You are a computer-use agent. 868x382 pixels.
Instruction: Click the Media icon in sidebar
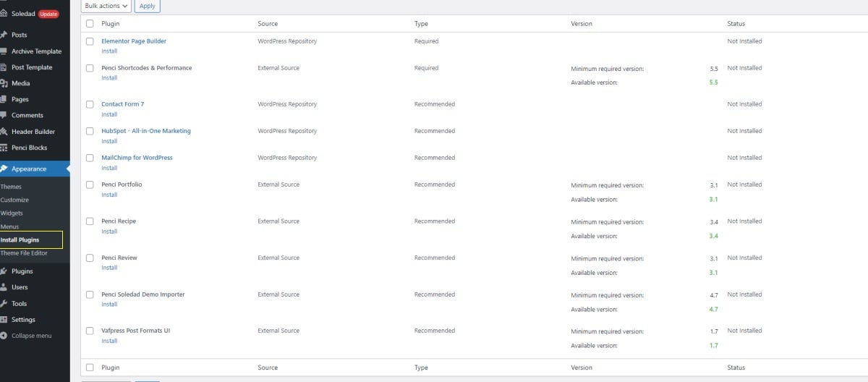coord(4,83)
